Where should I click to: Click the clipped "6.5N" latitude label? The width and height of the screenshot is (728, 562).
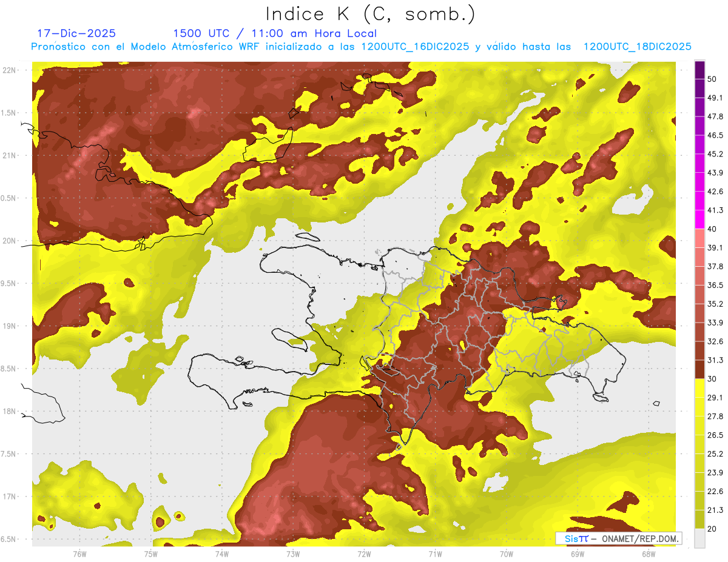[9, 539]
